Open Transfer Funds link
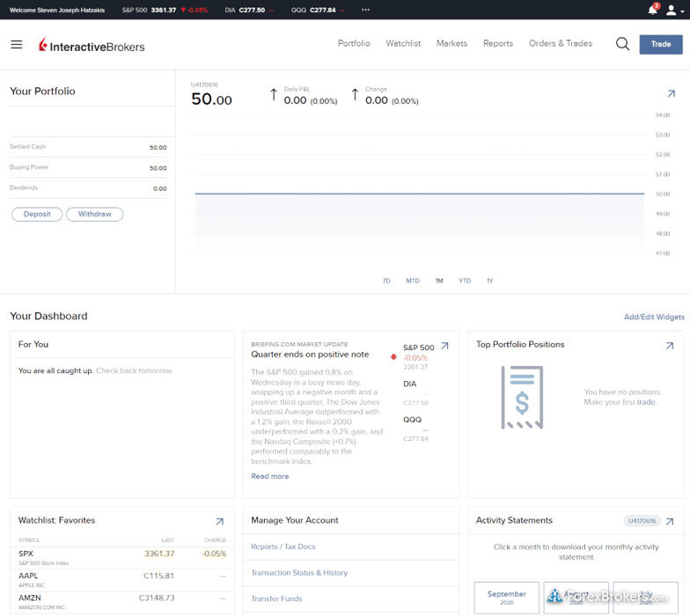The height and width of the screenshot is (616, 690). click(x=276, y=598)
